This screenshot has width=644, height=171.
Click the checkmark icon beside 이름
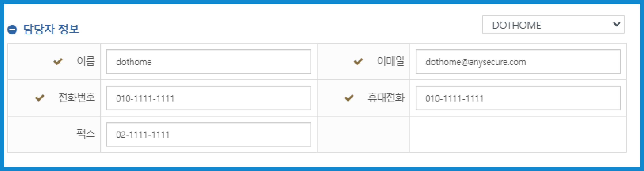click(x=58, y=61)
